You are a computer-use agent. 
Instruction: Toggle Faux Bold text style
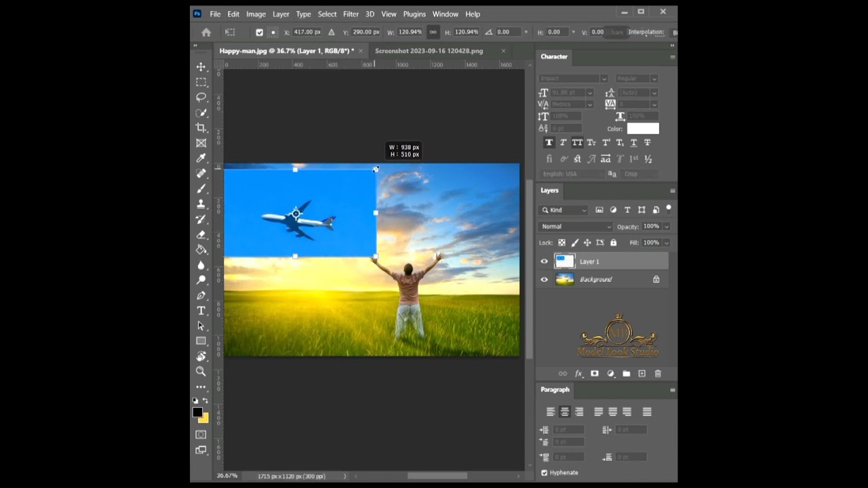pos(549,143)
